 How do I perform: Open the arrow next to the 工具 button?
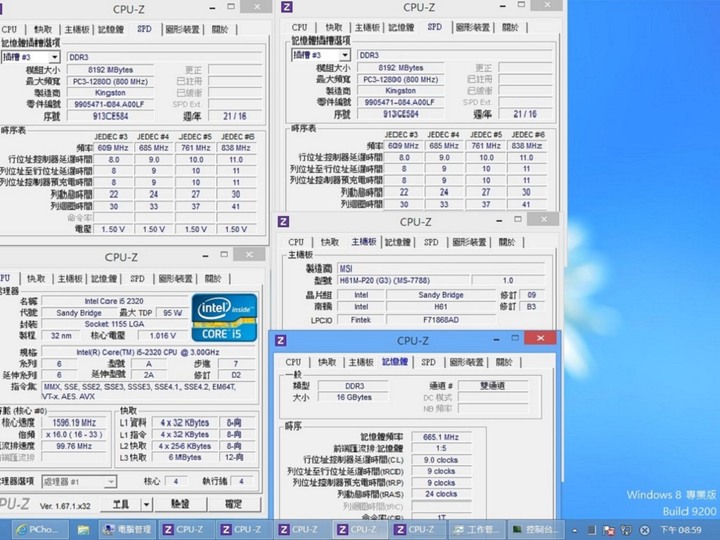coord(146,505)
